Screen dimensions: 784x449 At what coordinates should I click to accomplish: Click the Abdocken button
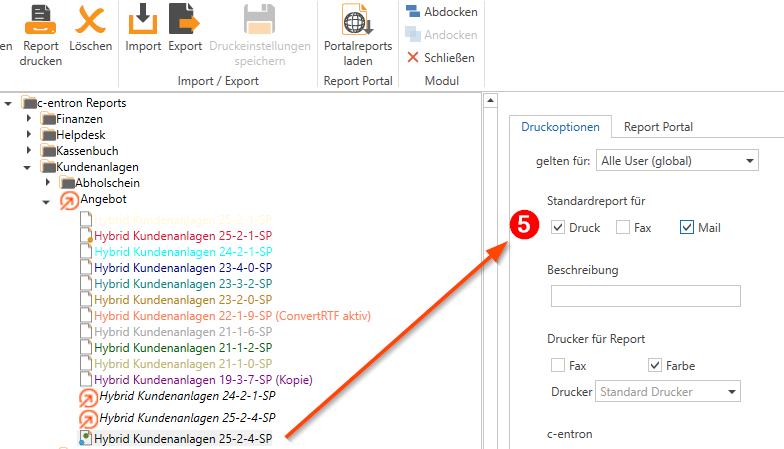pos(442,12)
